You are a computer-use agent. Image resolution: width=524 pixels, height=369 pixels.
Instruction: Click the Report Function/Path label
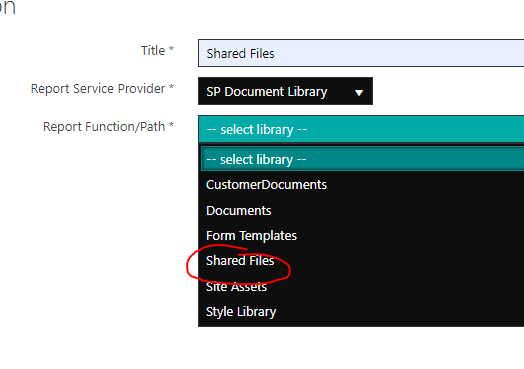pos(104,127)
